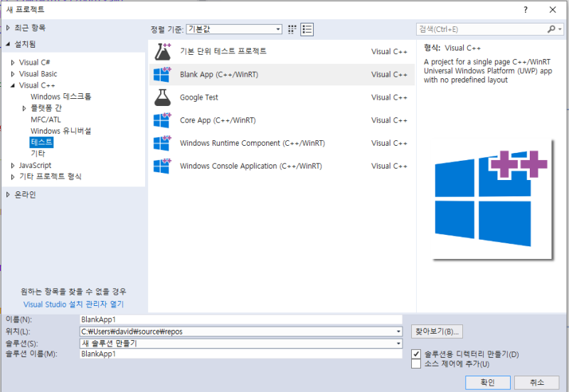Select Windows Runtime Component (C++/WinRT) name
The width and height of the screenshot is (569, 392).
coord(252,143)
